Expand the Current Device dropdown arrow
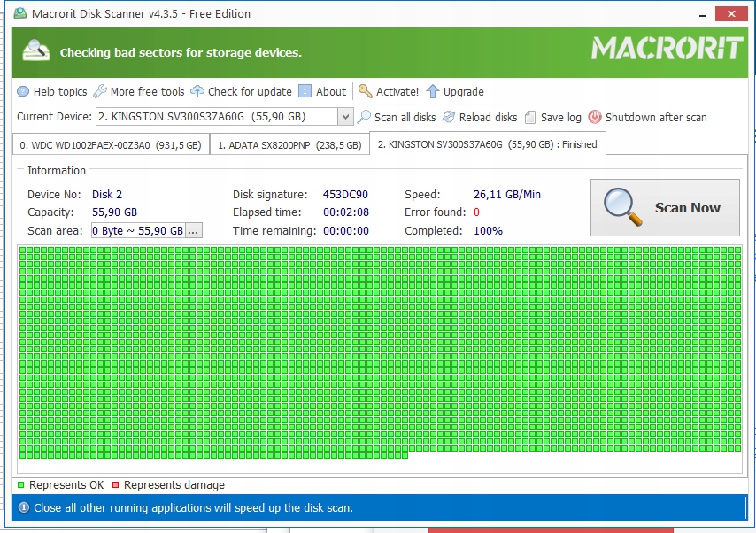Screen dimensions: 756x533 [x=345, y=117]
